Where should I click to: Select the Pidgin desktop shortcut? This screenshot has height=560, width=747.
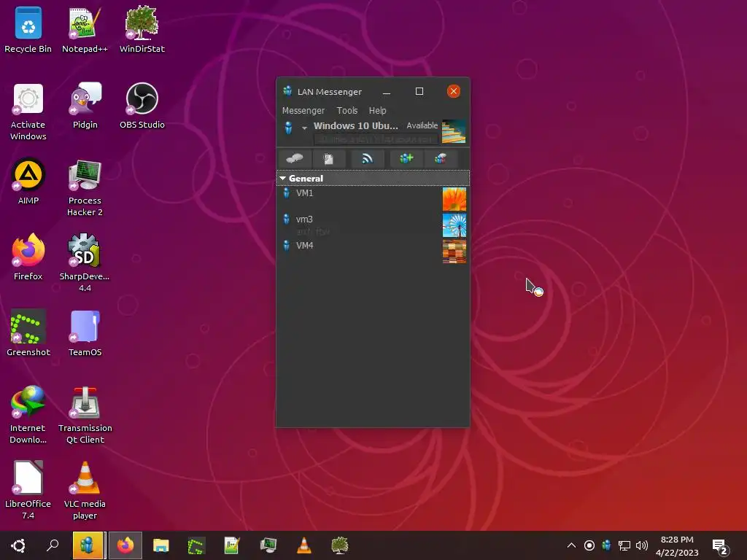pos(85,106)
